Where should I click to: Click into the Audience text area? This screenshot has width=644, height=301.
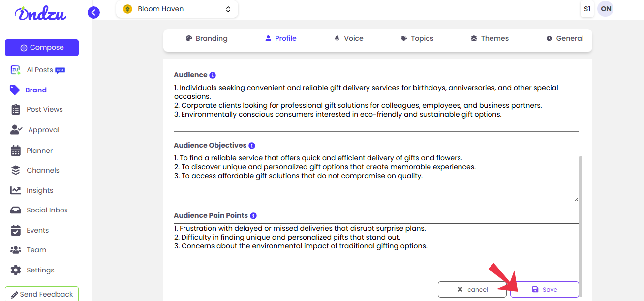pos(376,107)
